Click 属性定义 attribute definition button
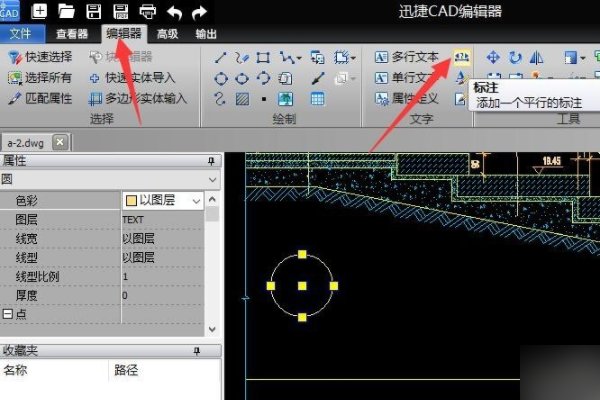Viewport: 600px width, 400px height. 406,99
